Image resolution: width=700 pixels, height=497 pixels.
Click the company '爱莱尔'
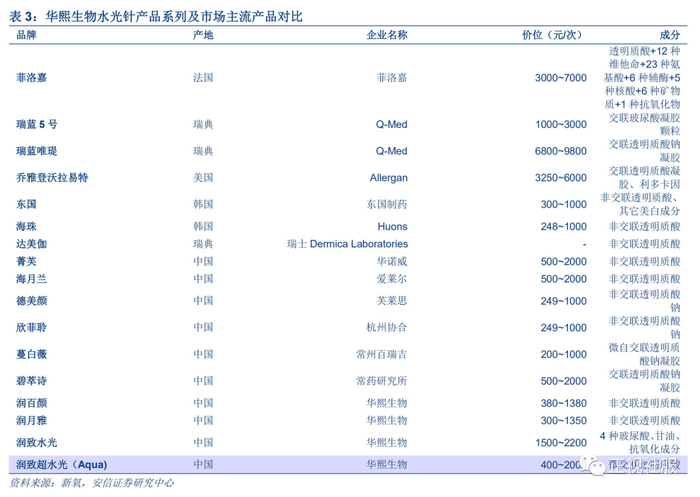[x=392, y=279]
